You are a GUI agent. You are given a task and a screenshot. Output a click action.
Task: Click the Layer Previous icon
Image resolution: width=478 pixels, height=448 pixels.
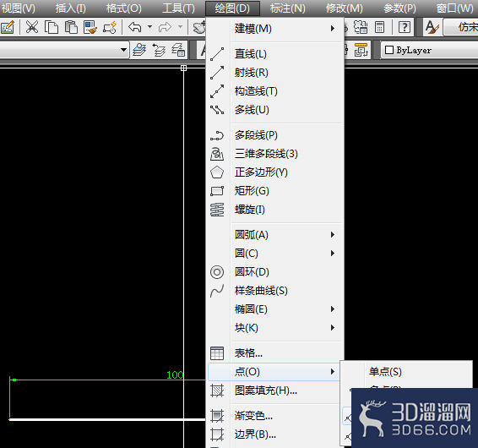pyautogui.click(x=159, y=50)
